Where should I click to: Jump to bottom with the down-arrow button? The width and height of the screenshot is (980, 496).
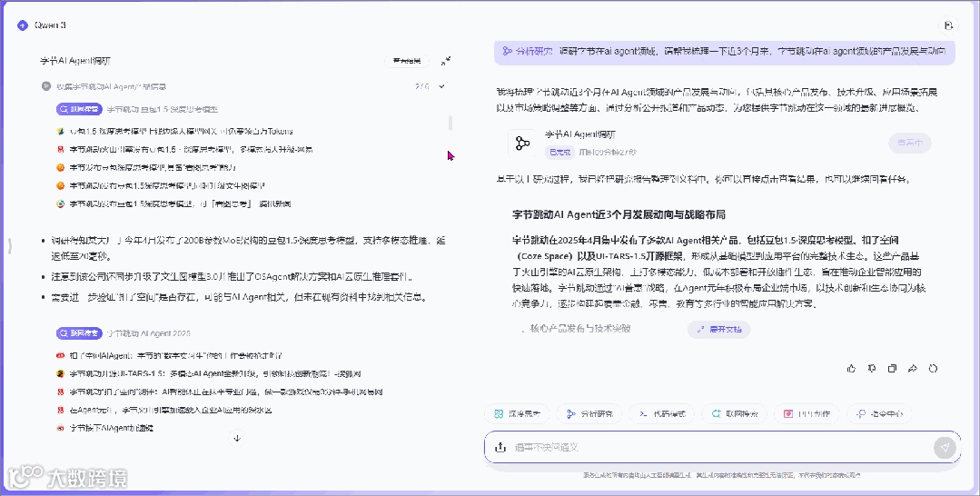(237, 438)
